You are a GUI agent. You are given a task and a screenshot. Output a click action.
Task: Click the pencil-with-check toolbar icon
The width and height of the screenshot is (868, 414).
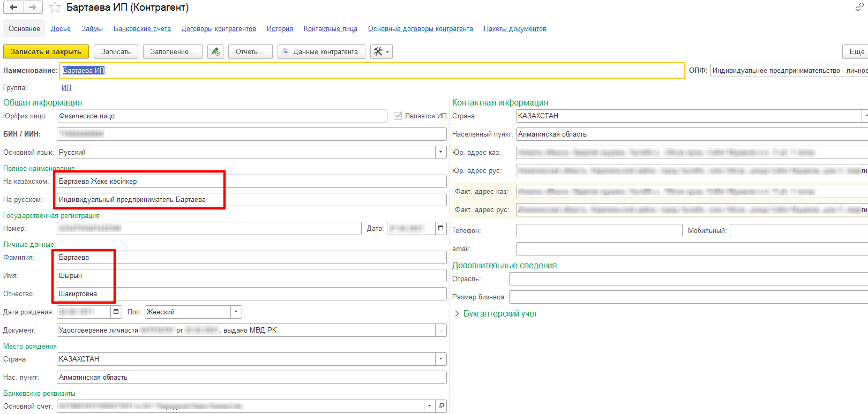point(215,51)
